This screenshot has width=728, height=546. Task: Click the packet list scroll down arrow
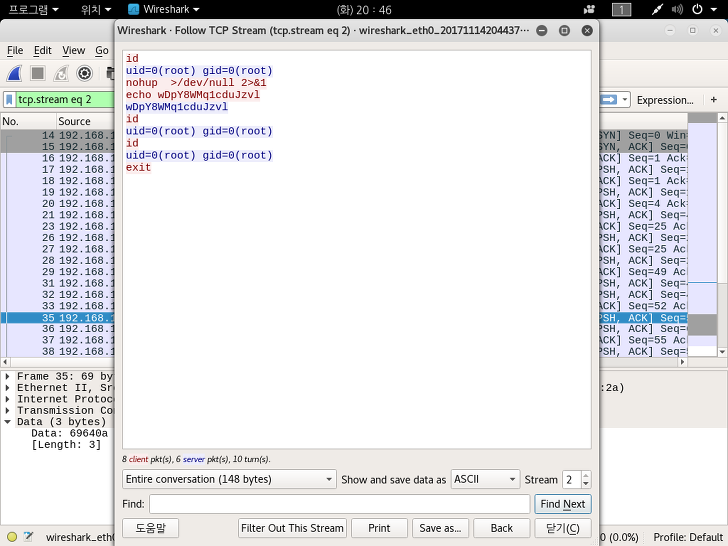point(722,352)
